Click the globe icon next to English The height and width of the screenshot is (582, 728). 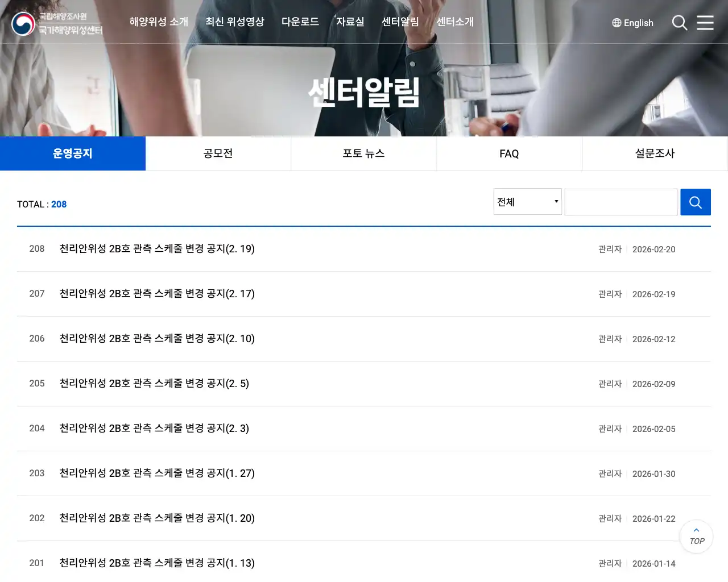pyautogui.click(x=616, y=23)
